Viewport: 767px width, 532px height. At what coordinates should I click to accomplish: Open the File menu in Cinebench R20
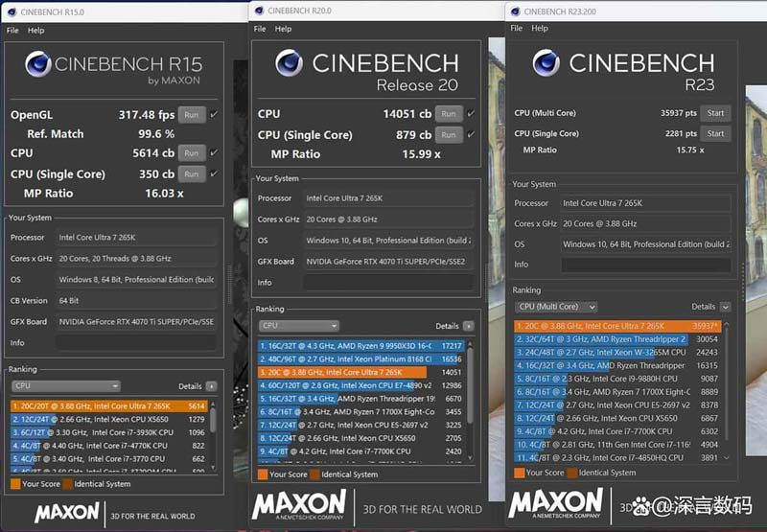(x=260, y=29)
